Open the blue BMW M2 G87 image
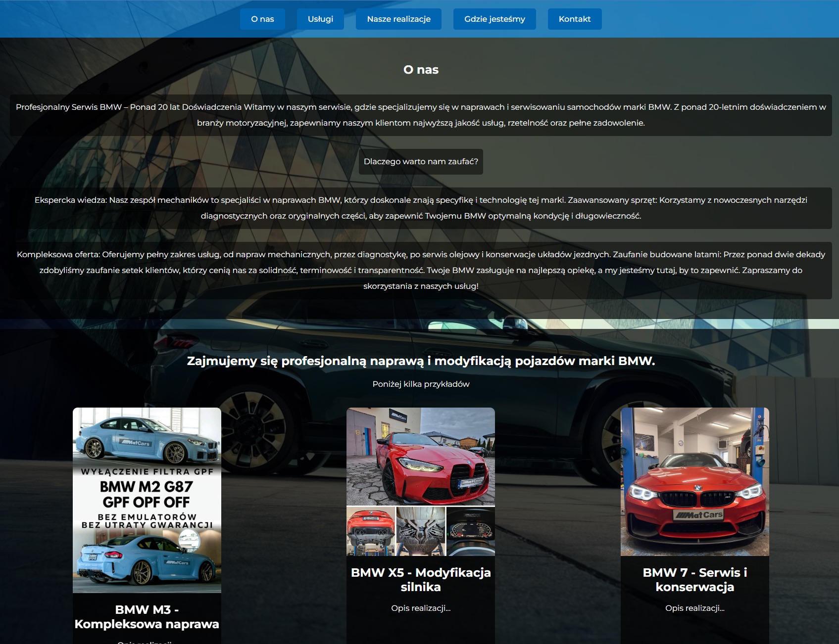 tap(147, 500)
